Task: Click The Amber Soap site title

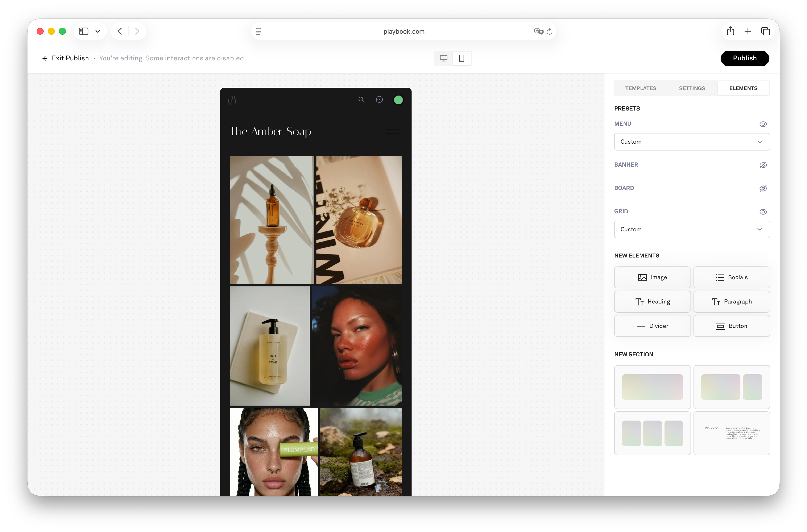Action: tap(271, 132)
